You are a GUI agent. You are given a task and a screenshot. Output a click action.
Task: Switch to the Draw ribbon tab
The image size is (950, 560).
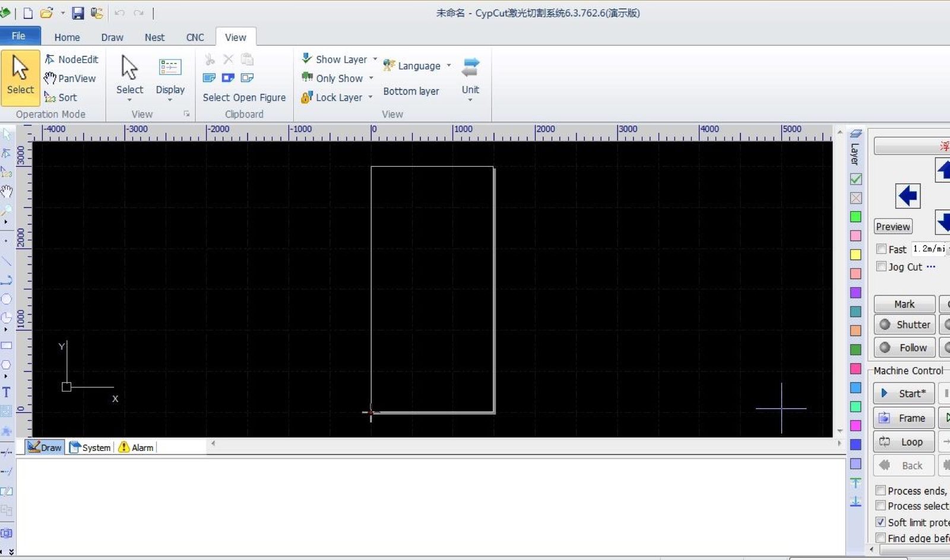point(112,37)
